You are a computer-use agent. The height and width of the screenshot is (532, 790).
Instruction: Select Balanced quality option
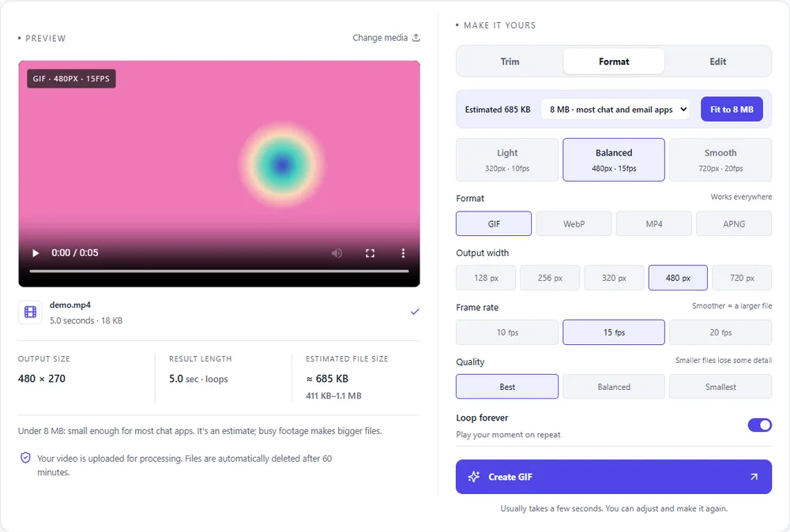614,387
